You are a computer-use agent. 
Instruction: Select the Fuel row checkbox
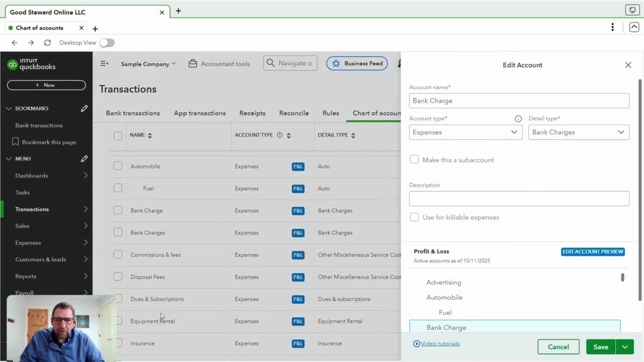118,188
